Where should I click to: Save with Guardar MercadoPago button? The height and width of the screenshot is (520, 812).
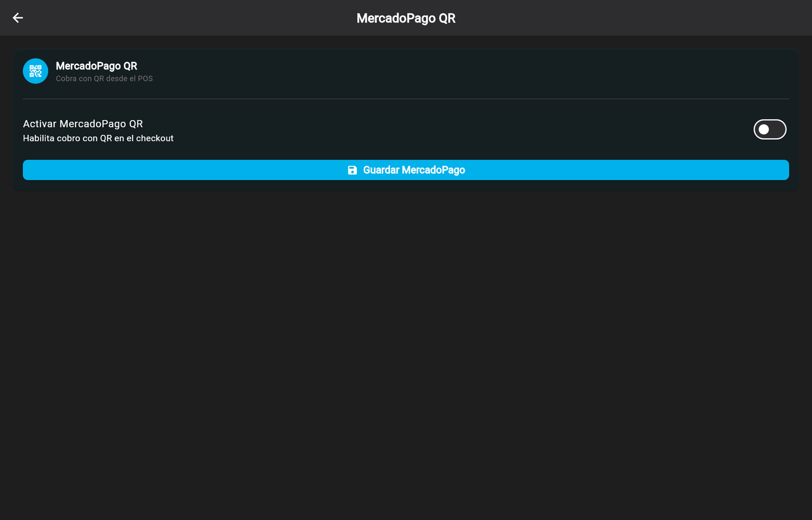[406, 170]
